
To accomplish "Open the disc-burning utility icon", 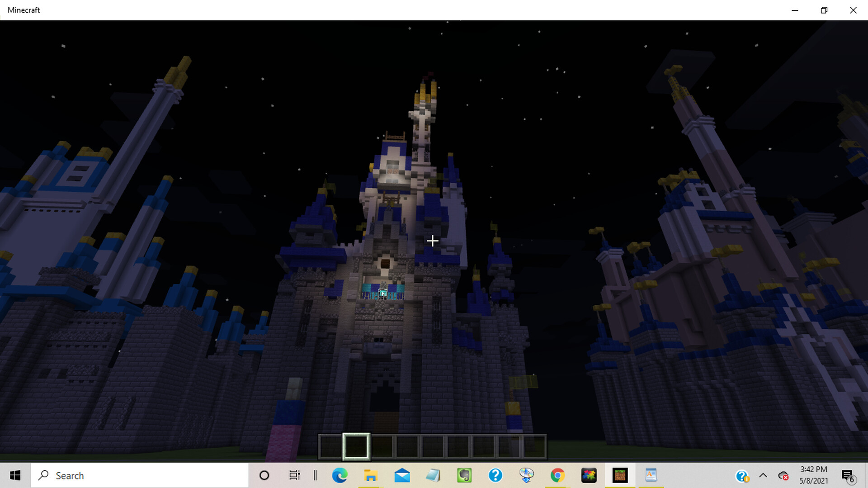I will coord(526,475).
